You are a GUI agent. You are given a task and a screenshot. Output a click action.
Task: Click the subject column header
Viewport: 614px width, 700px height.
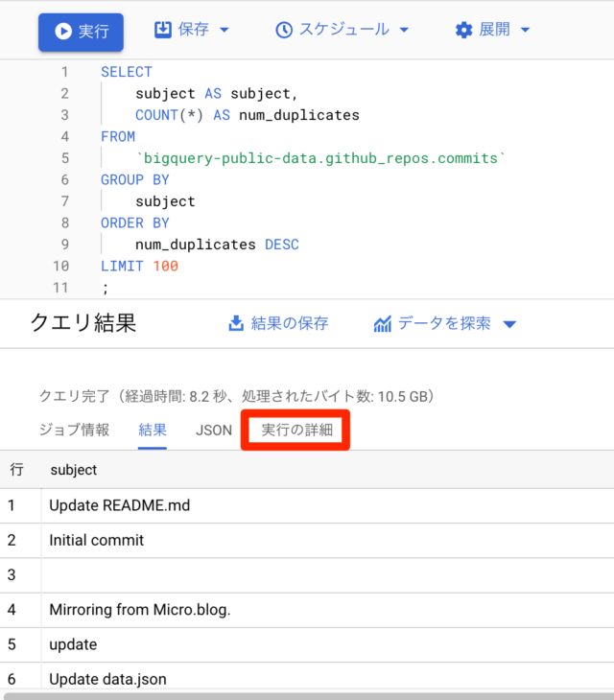coord(74,470)
